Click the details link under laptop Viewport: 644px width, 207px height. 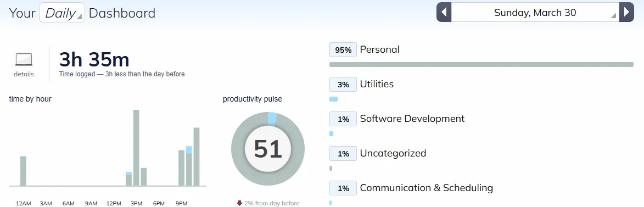click(x=24, y=74)
